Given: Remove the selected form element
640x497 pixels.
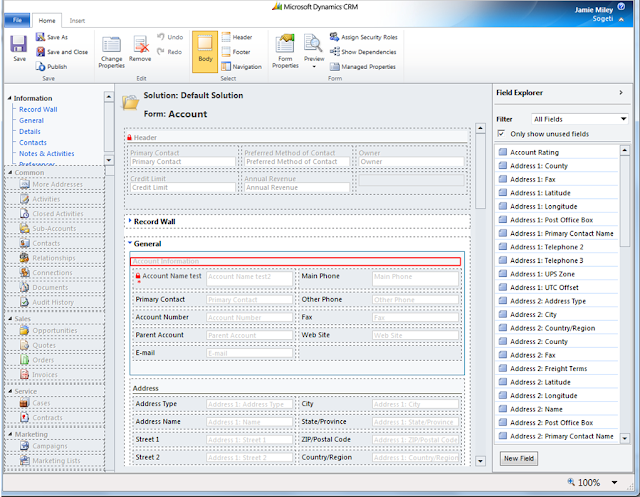Looking at the screenshot, I should pos(140,49).
